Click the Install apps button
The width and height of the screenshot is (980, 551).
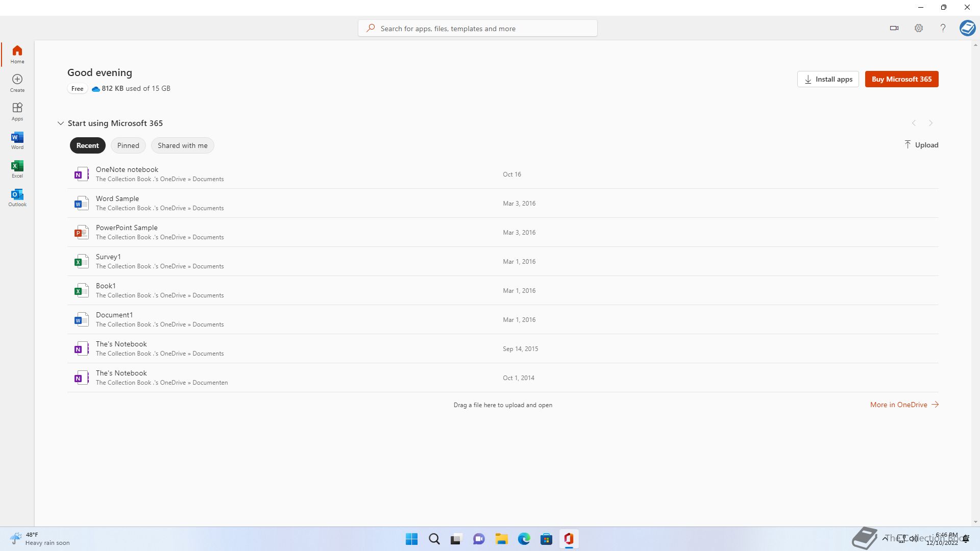click(828, 79)
